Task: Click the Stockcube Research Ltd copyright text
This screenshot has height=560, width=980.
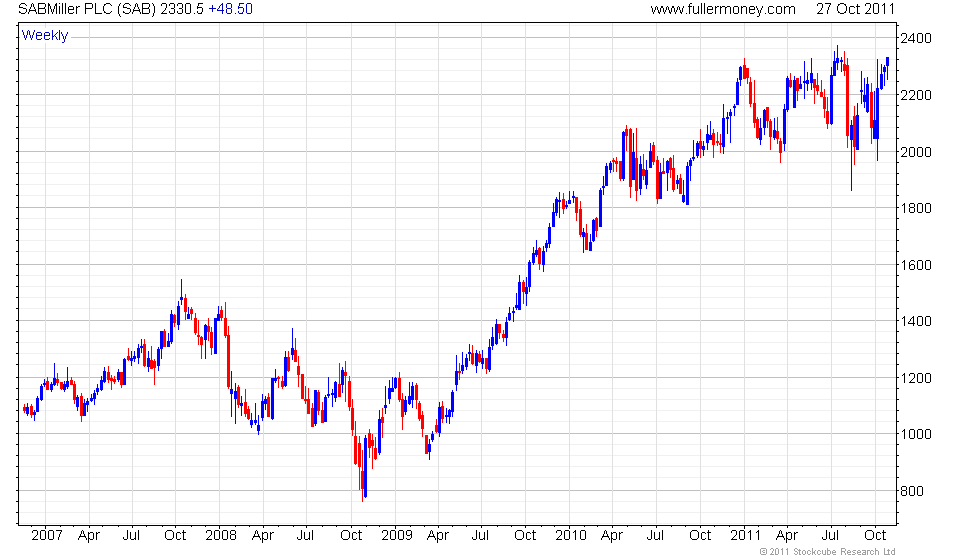Action: 828,552
